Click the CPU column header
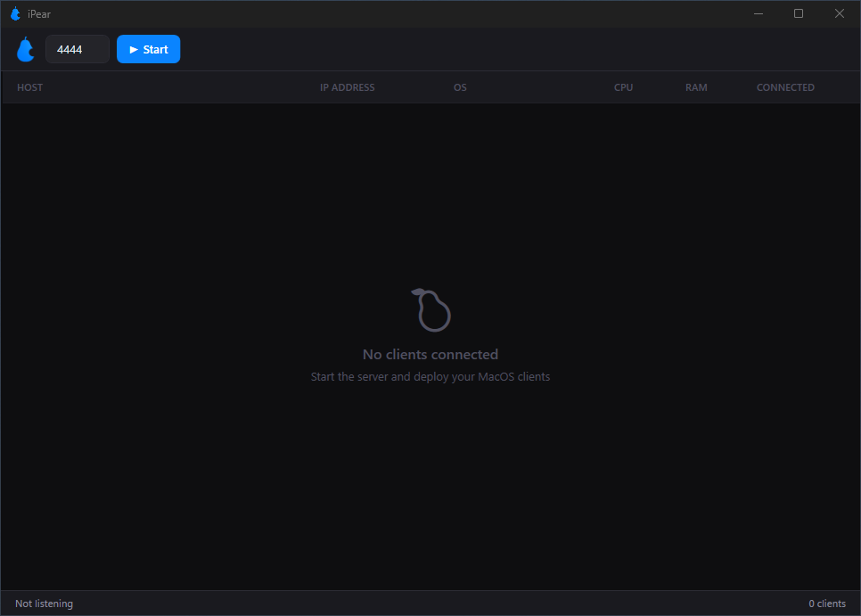 click(623, 87)
